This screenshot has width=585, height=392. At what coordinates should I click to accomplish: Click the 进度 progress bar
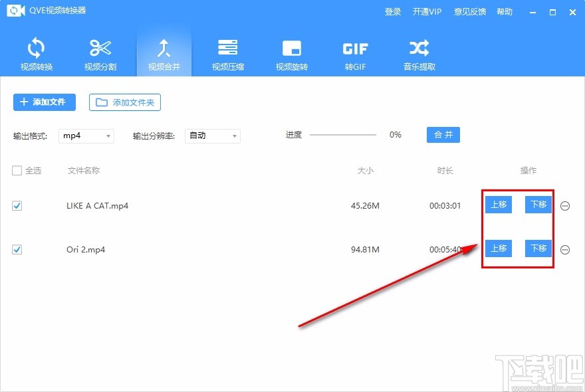(x=342, y=135)
